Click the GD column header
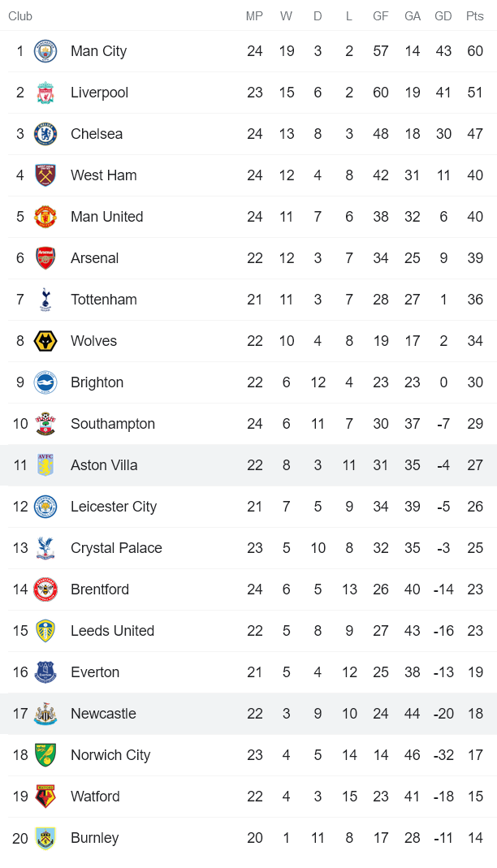The width and height of the screenshot is (497, 868). click(x=443, y=16)
